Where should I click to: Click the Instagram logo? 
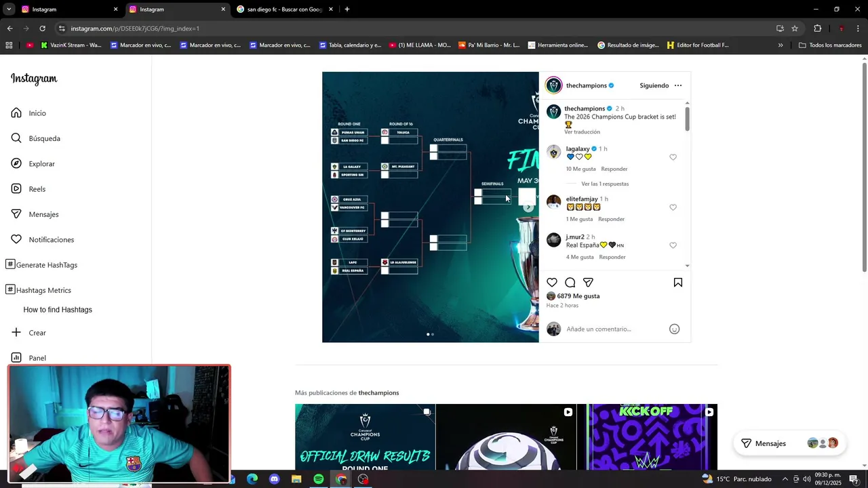(x=34, y=79)
